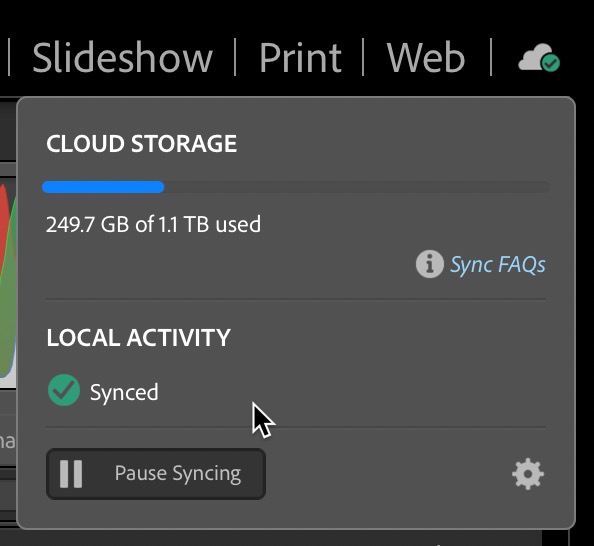The height and width of the screenshot is (546, 594).
Task: Click the "249.7 GB of 1.1 TB used" text
Action: (153, 224)
